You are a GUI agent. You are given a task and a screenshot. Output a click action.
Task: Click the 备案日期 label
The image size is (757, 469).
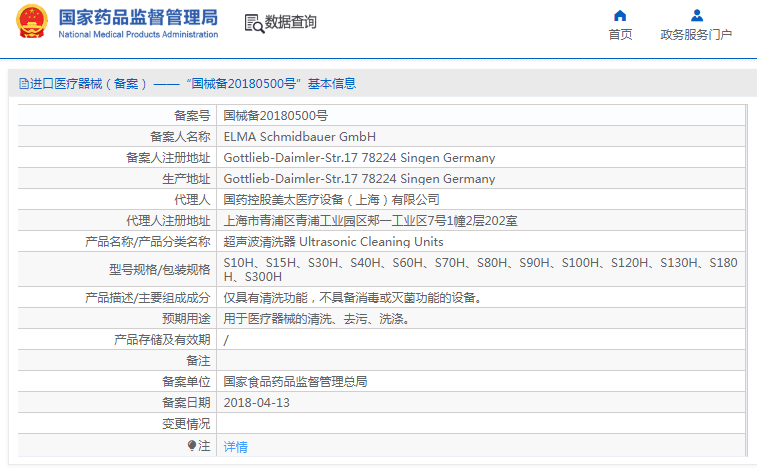(x=186, y=403)
